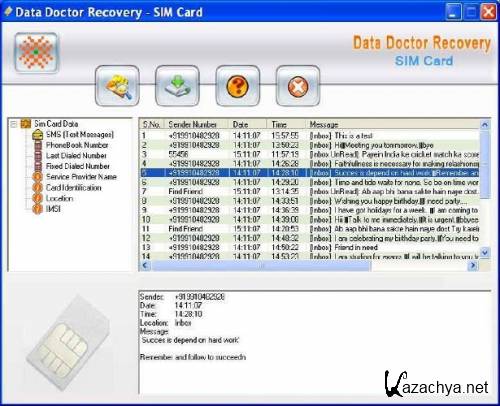The width and height of the screenshot is (500, 406).
Task: Click the horizontal scrollbar thumb
Action: 261,265
